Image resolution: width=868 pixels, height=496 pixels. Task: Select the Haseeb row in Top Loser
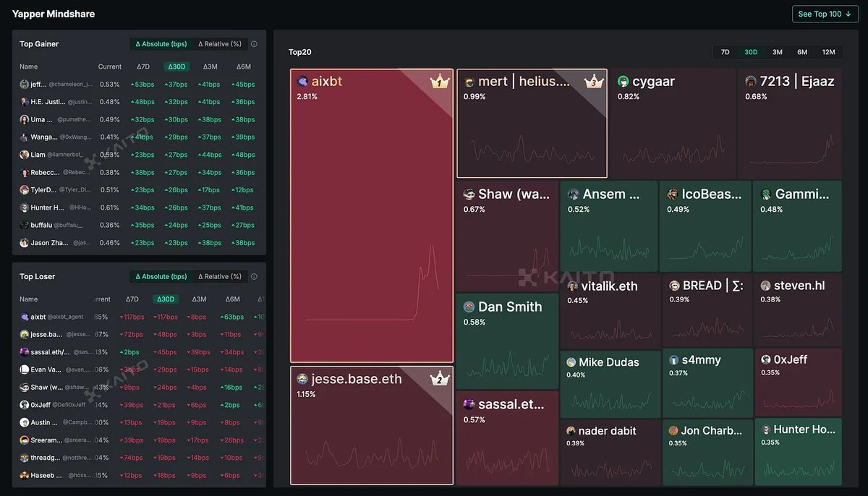(x=139, y=475)
